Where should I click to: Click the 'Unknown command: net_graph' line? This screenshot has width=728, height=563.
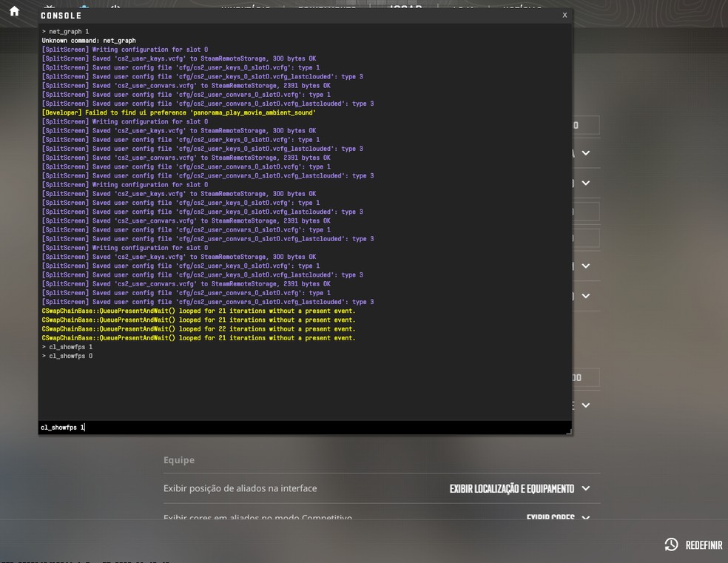pyautogui.click(x=89, y=41)
